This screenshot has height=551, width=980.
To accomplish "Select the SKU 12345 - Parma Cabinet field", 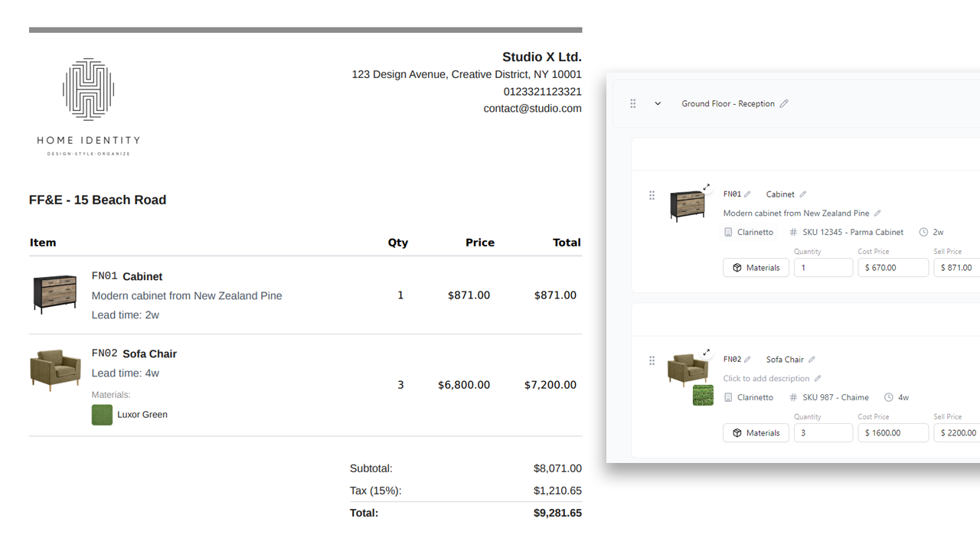I will click(852, 233).
